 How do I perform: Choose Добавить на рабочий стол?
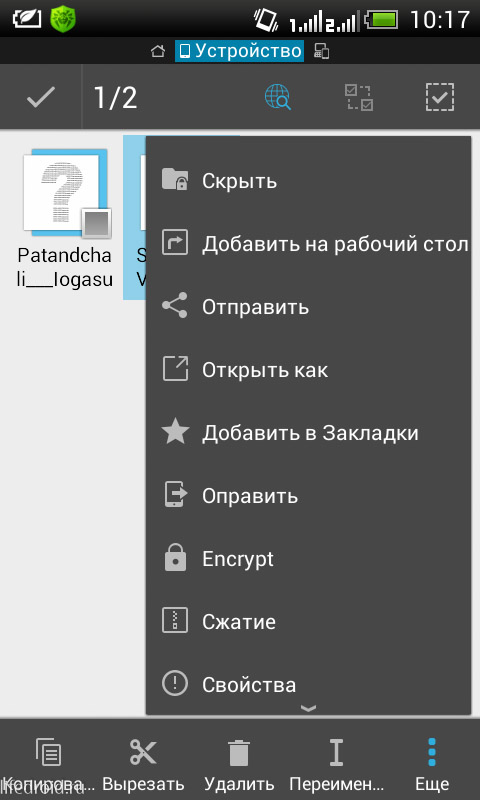[x=308, y=244]
